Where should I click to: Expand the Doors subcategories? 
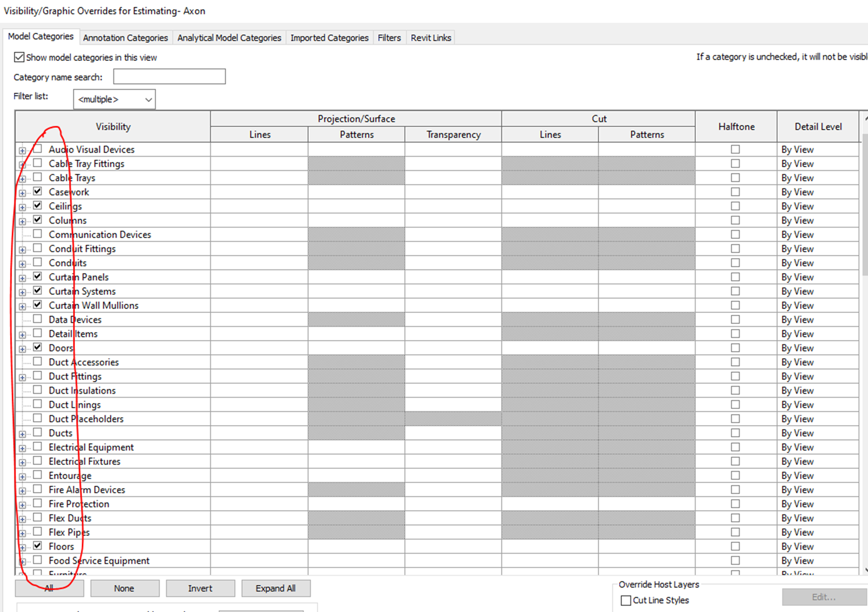22,349
